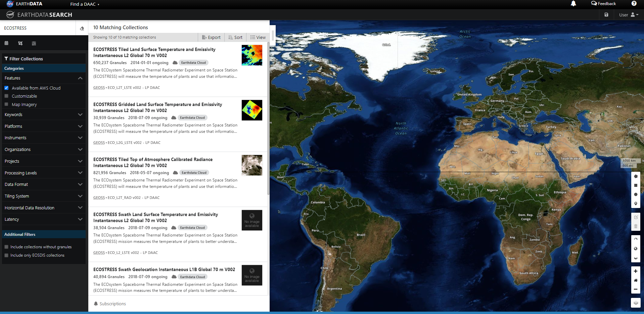
Task: Click the edit layers map icon
Action: tap(636, 217)
